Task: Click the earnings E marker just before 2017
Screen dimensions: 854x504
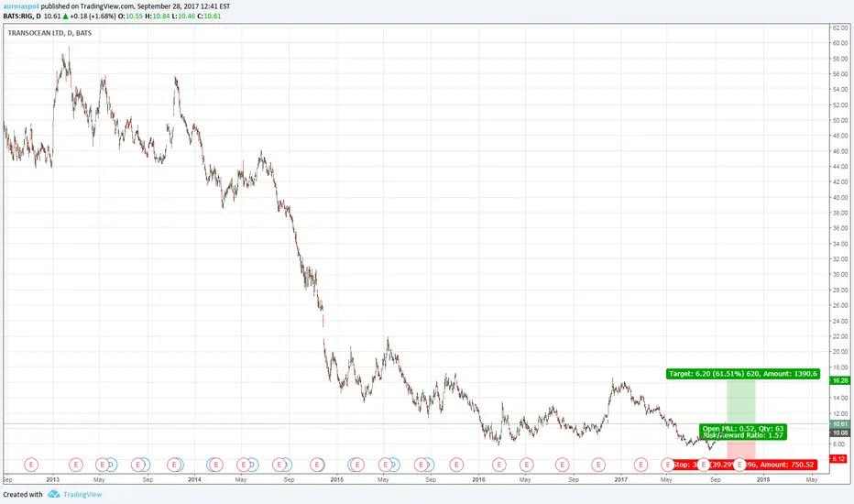Action: coord(598,465)
